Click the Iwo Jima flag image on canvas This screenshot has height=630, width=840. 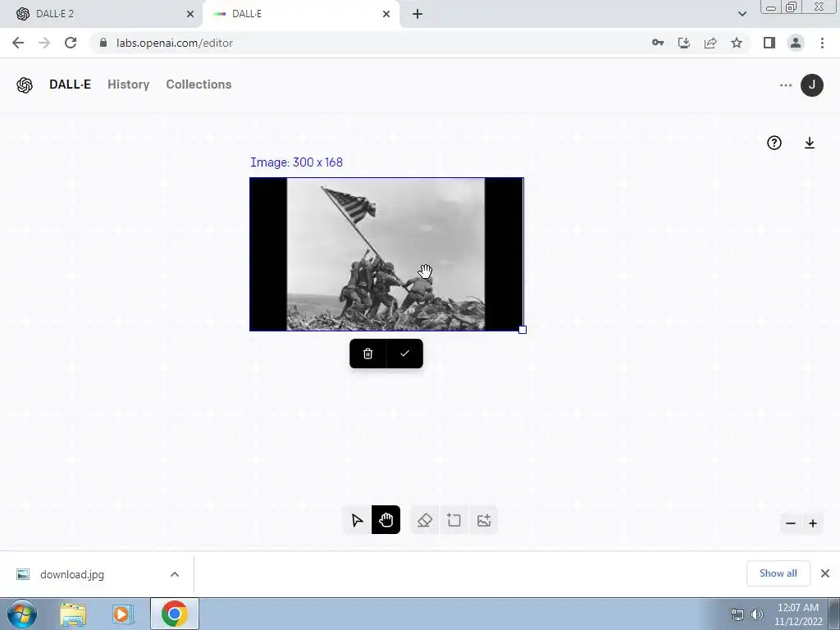[x=386, y=254]
